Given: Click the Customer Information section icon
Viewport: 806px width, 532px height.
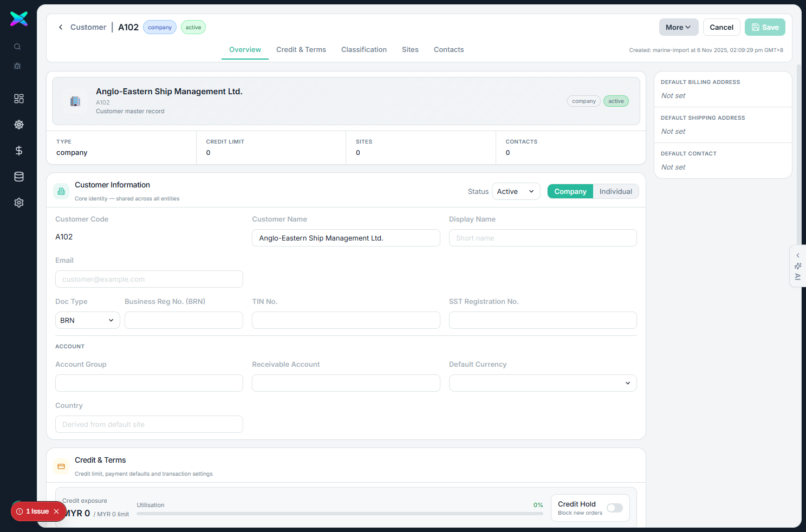Looking at the screenshot, I should [61, 191].
